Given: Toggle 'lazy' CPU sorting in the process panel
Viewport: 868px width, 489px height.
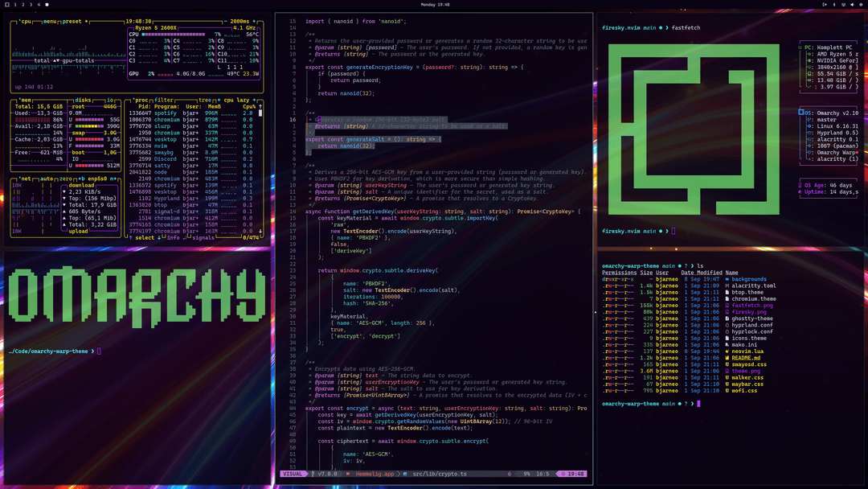Looking at the screenshot, I should coord(242,99).
